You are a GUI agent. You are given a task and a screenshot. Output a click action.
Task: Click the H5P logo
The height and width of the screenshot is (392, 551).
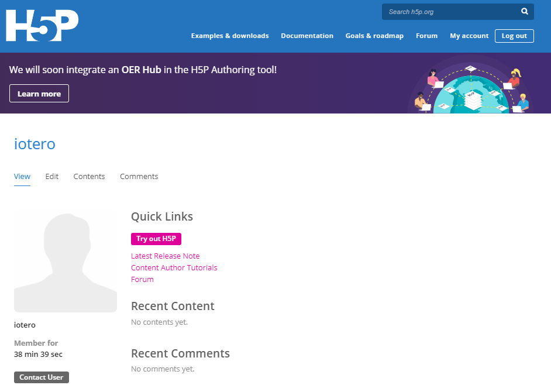point(42,26)
